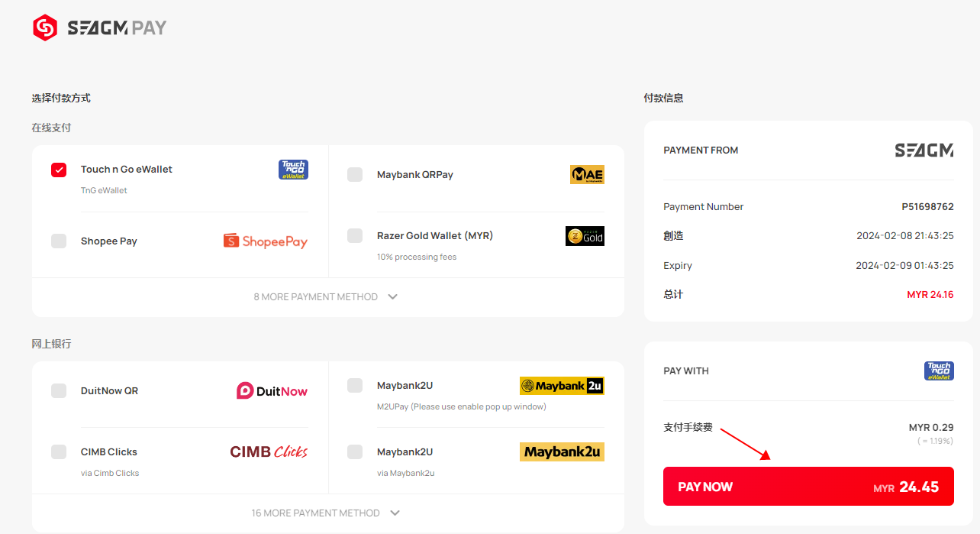Image resolution: width=980 pixels, height=534 pixels.
Task: Click the processing fee amount MYR 0.29
Action: pyautogui.click(x=931, y=428)
